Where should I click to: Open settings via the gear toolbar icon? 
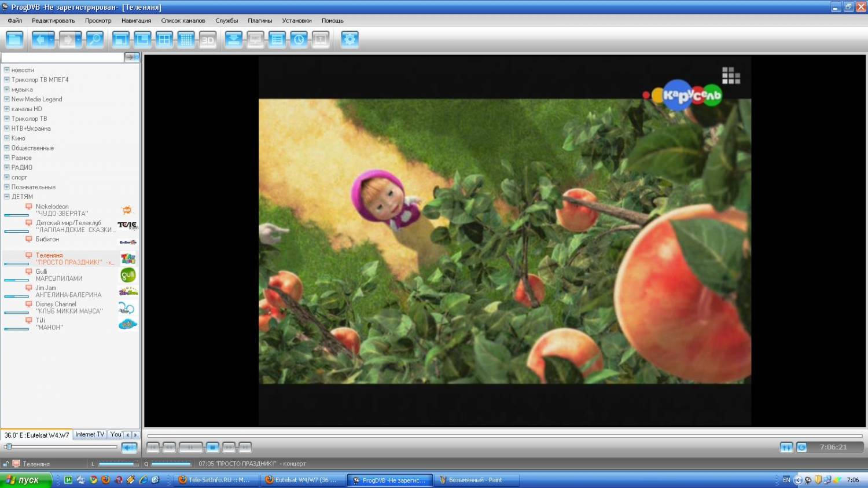point(350,39)
